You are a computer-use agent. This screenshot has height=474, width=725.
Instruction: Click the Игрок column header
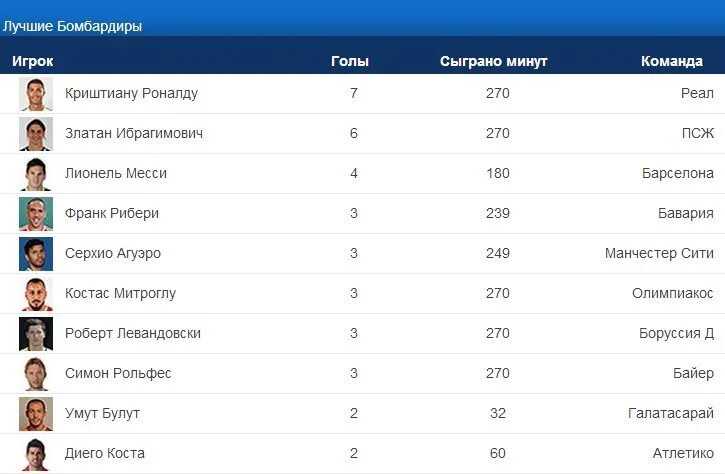pyautogui.click(x=33, y=61)
